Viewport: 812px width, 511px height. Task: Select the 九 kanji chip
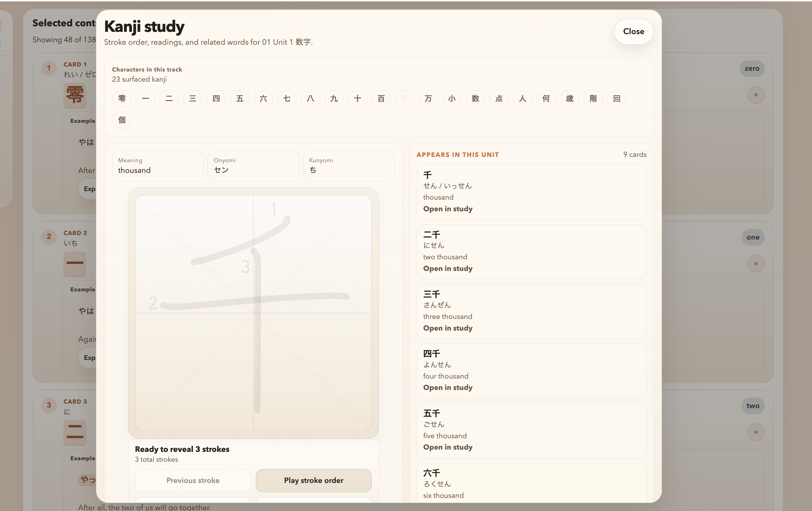[334, 99]
